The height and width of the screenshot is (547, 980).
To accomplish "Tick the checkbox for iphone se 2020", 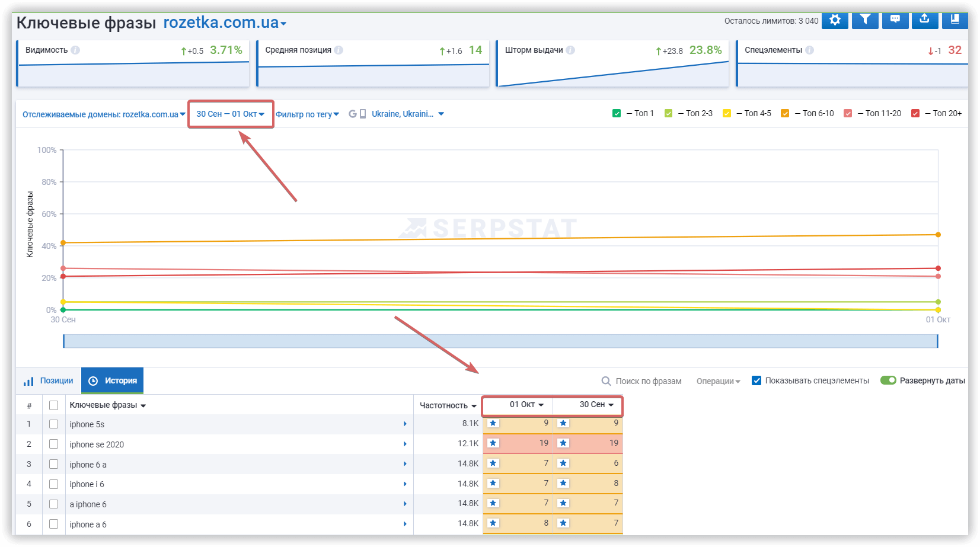I will point(54,444).
